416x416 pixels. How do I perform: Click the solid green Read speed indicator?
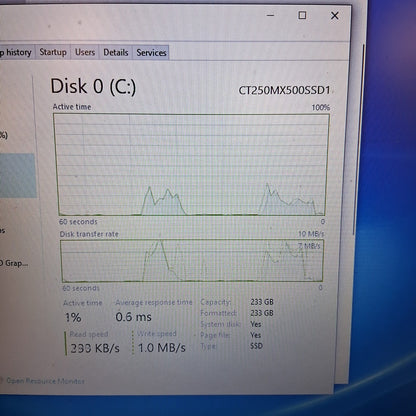tap(66, 343)
